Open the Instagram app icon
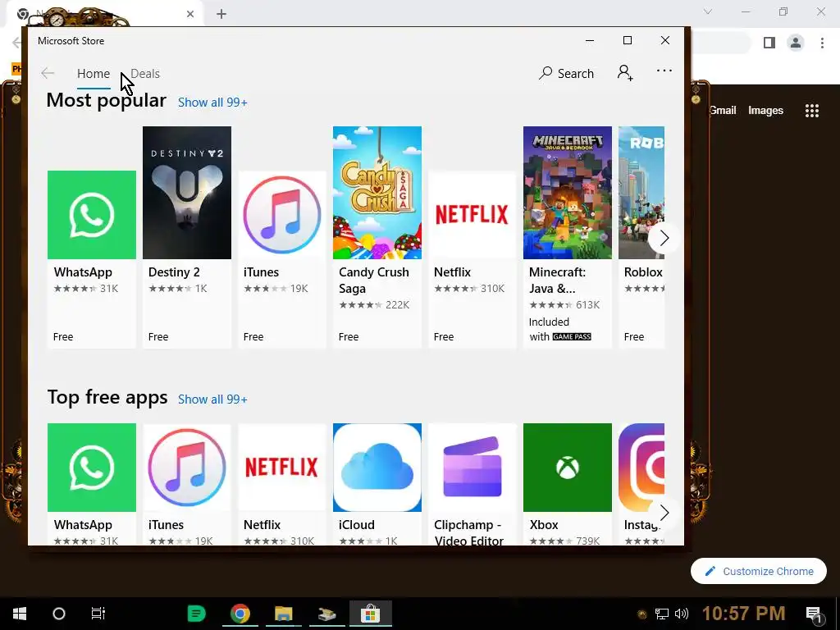Viewport: 840px width, 630px height. (641, 468)
